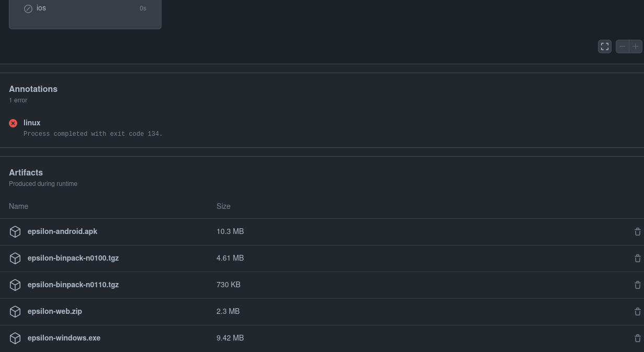Delete the epsilon-android.apk artifact
This screenshot has width=644, height=352.
coord(638,231)
